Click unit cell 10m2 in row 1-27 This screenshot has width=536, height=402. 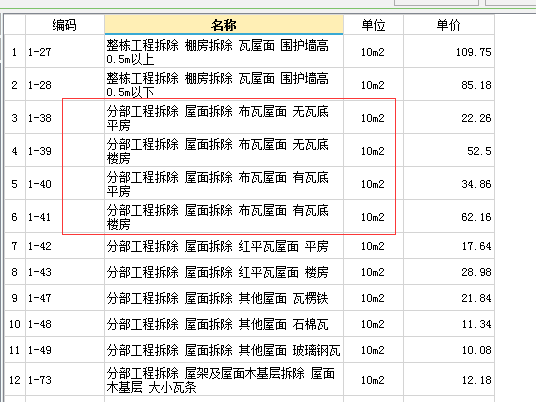[x=373, y=52]
